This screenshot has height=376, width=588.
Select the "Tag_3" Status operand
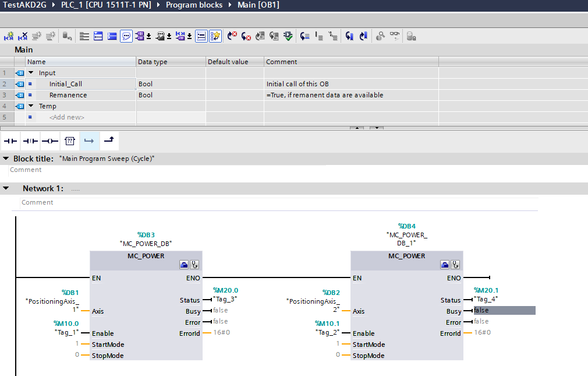click(225, 299)
